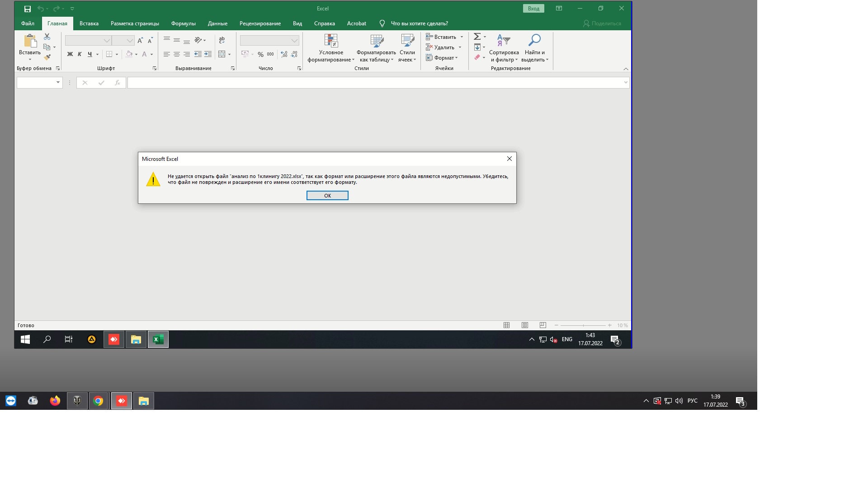Click the comma style 000 icon
Screen dimensions: 868x488
270,54
